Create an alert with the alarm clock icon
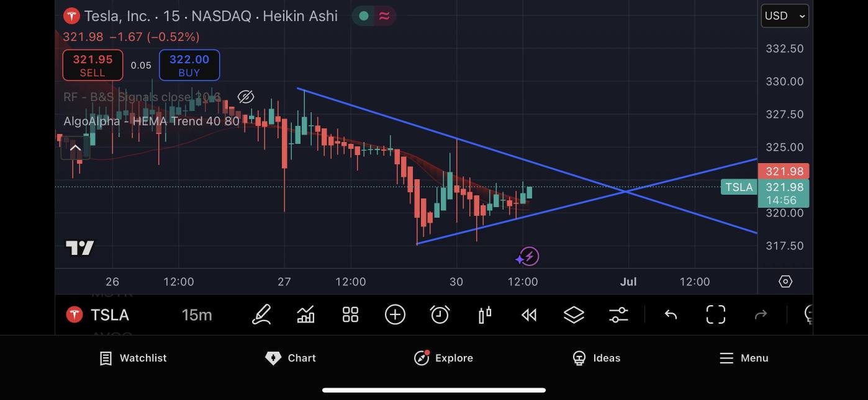This screenshot has height=400, width=868. (440, 314)
